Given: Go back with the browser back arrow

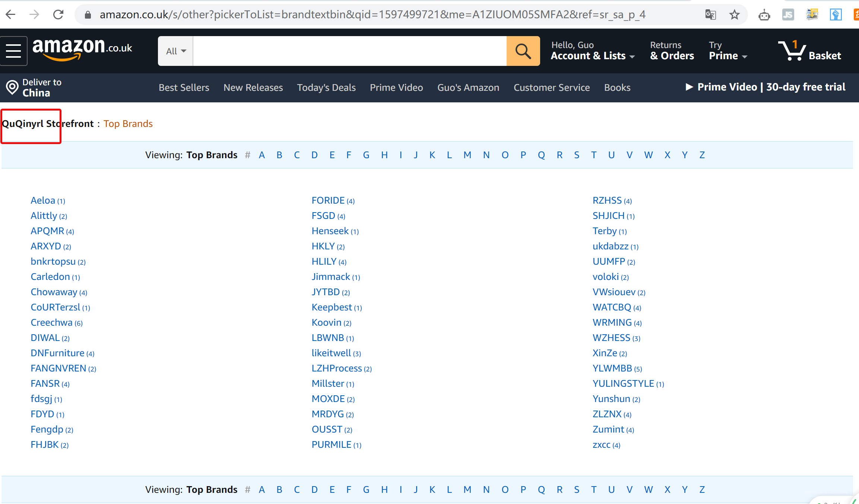Looking at the screenshot, I should pyautogui.click(x=11, y=15).
